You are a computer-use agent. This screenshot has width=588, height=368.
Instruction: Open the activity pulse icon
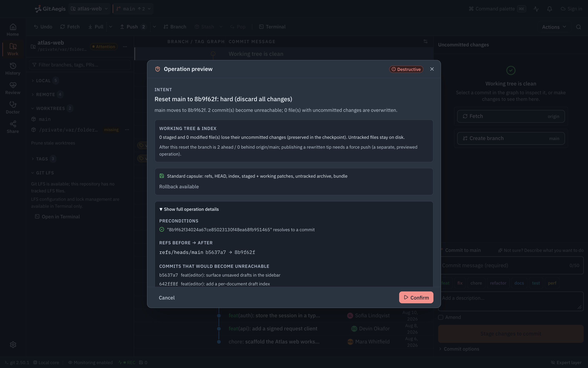tap(536, 9)
